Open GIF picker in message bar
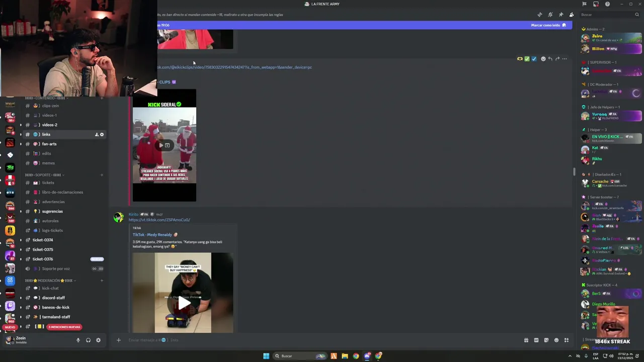The height and width of the screenshot is (362, 644). coord(536,340)
